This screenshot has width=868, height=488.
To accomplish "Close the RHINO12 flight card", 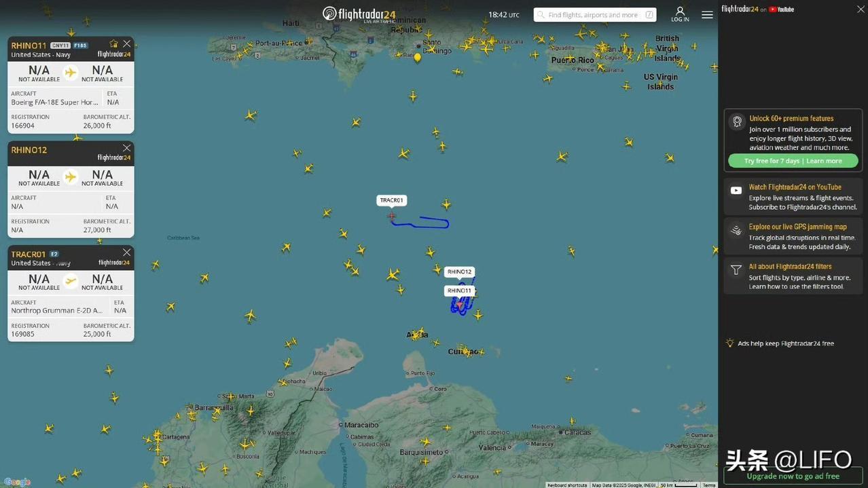I will coord(126,148).
